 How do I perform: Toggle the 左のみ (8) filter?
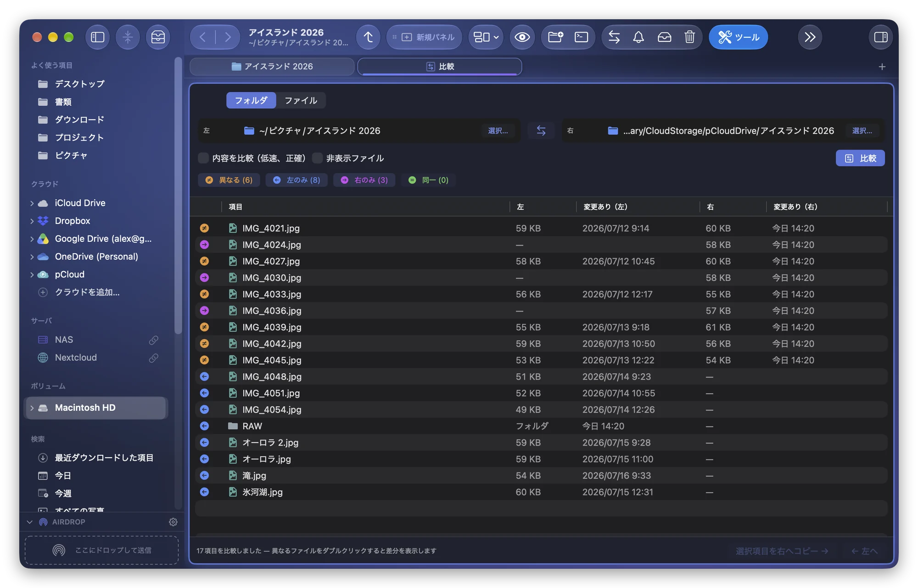[x=297, y=180]
